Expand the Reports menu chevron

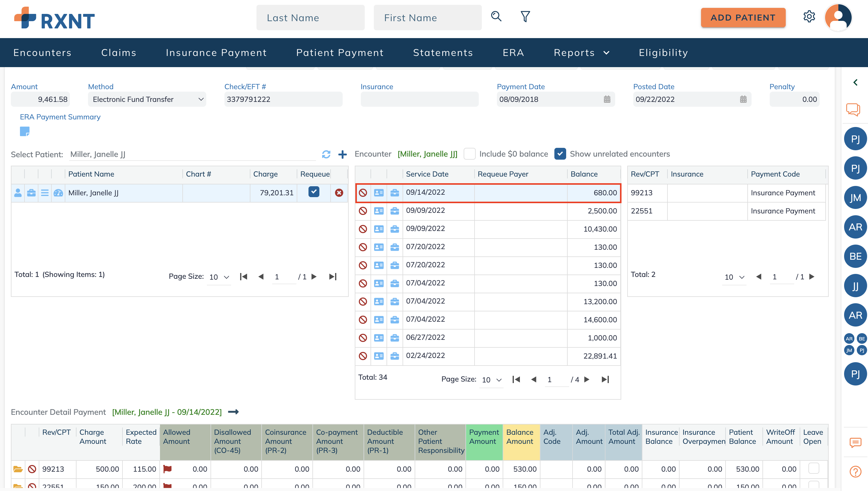[606, 53]
